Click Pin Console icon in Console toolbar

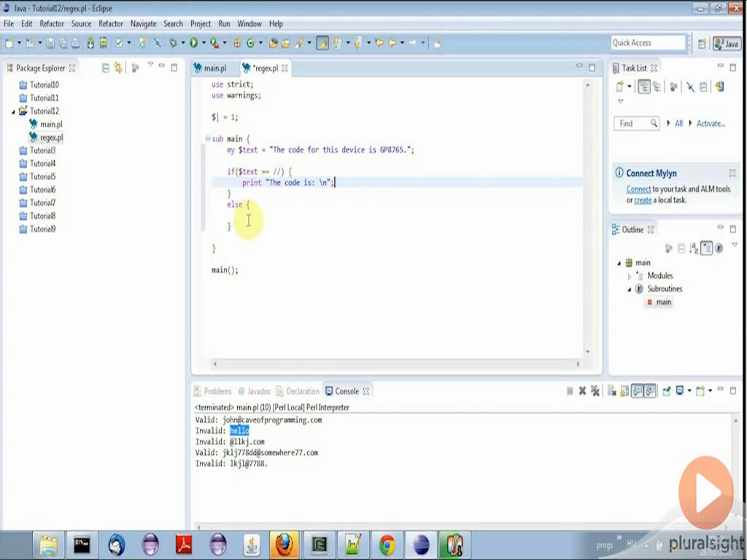667,391
